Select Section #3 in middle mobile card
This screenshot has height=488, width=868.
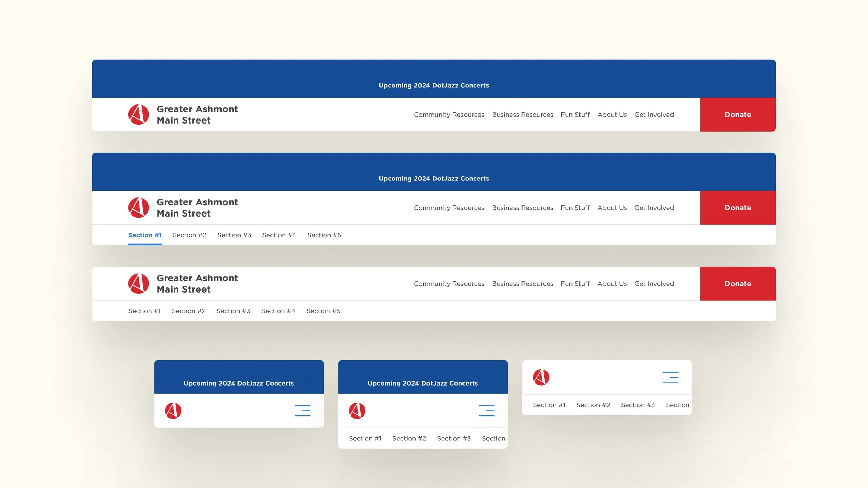coord(454,438)
